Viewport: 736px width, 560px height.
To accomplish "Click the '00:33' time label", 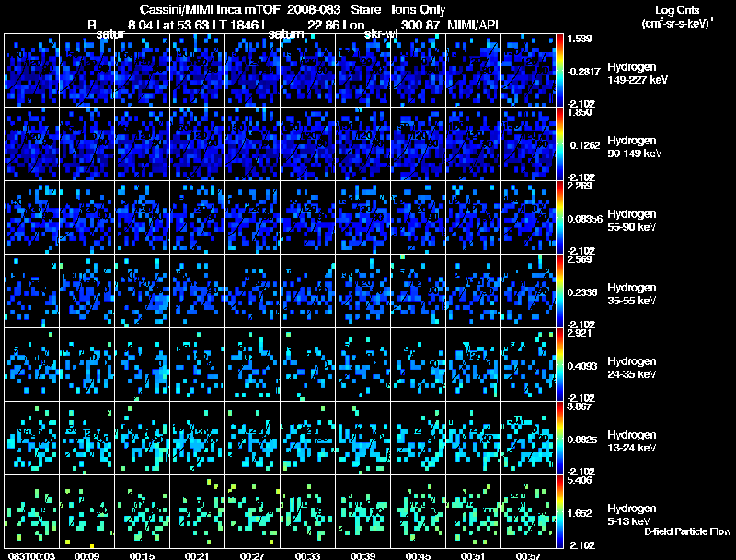I will point(307,555).
